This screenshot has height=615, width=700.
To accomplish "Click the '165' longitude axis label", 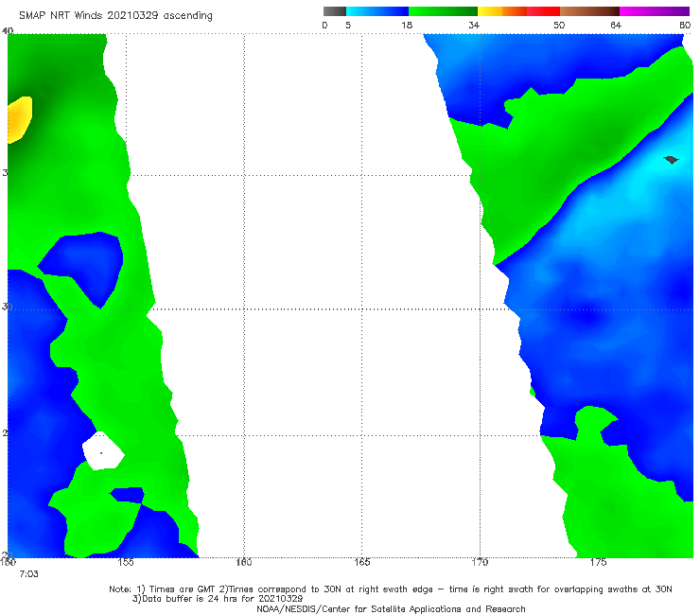I will 361,562.
